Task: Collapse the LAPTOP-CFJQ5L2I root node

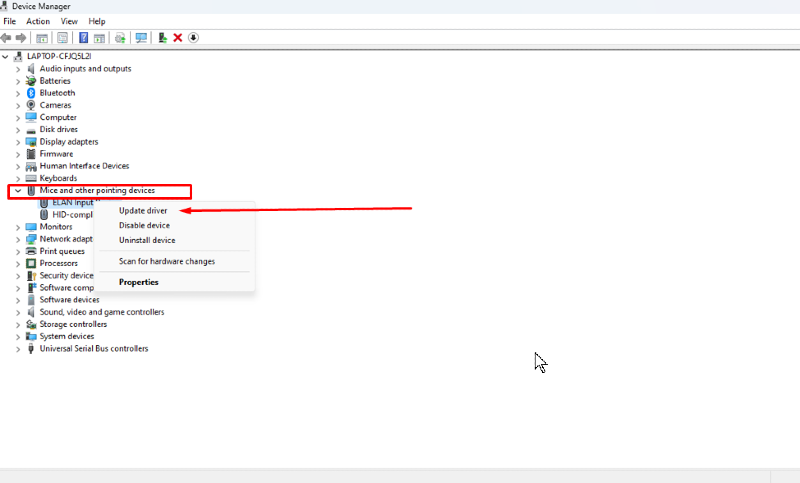Action: pyautogui.click(x=6, y=57)
